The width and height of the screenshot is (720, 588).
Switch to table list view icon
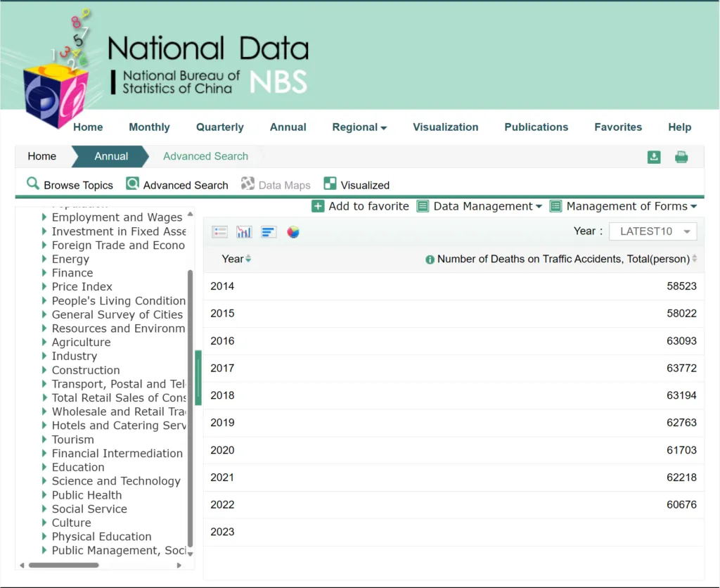click(220, 232)
